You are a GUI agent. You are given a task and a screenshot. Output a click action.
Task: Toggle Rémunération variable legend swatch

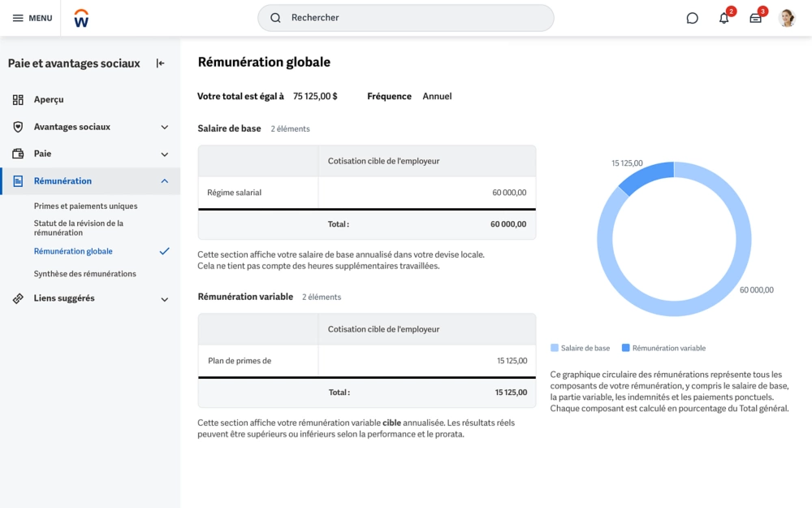point(625,348)
